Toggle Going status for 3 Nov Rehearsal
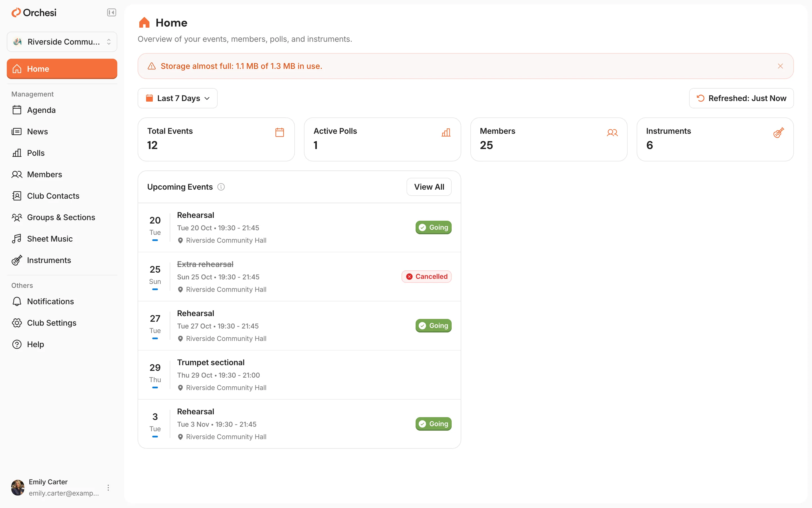Screen dimensions: 812x508 tap(433, 424)
